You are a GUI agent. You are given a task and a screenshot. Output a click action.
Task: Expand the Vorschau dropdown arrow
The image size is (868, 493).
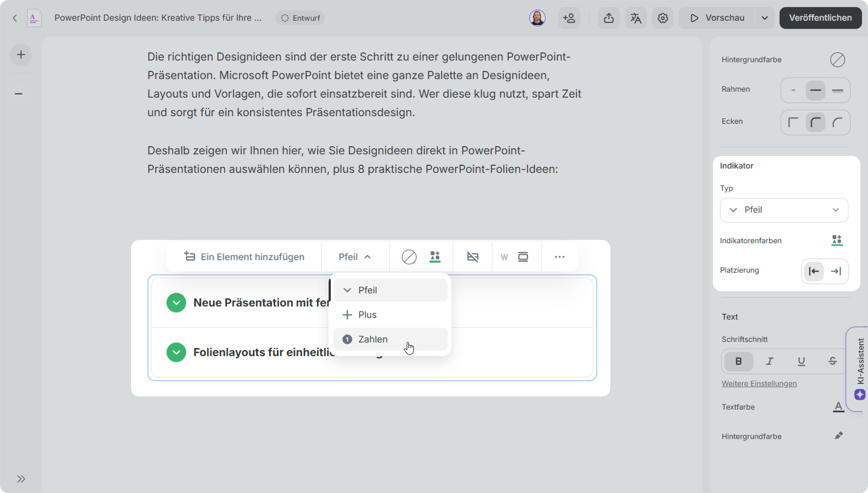point(764,18)
